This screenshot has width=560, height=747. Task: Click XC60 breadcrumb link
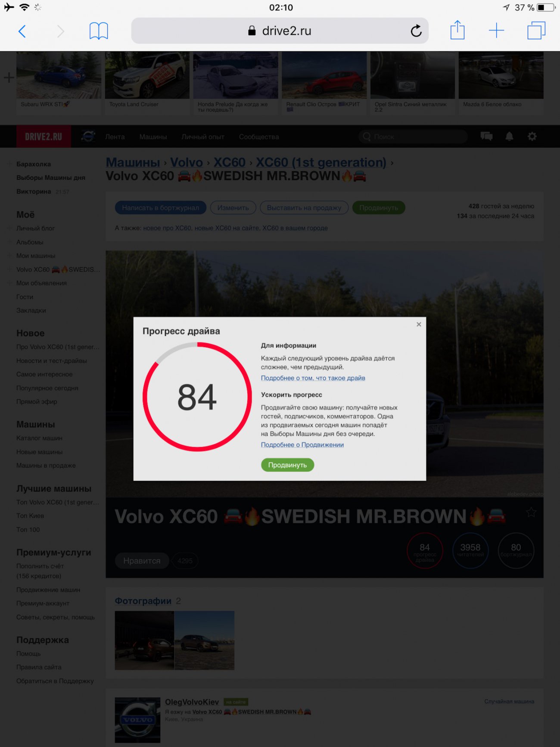click(230, 163)
